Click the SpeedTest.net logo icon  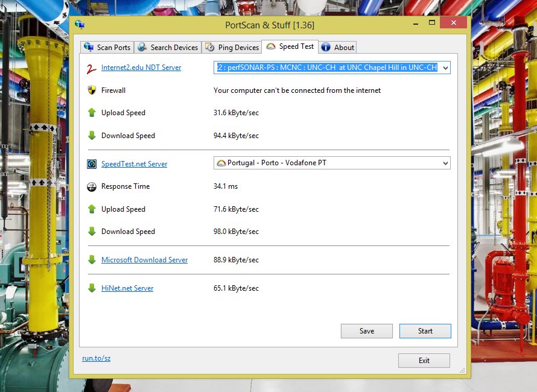(92, 164)
